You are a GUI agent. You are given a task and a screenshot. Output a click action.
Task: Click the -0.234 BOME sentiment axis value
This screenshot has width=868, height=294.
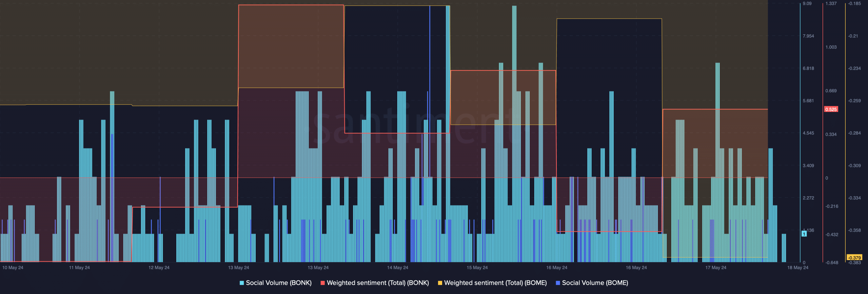[854, 68]
